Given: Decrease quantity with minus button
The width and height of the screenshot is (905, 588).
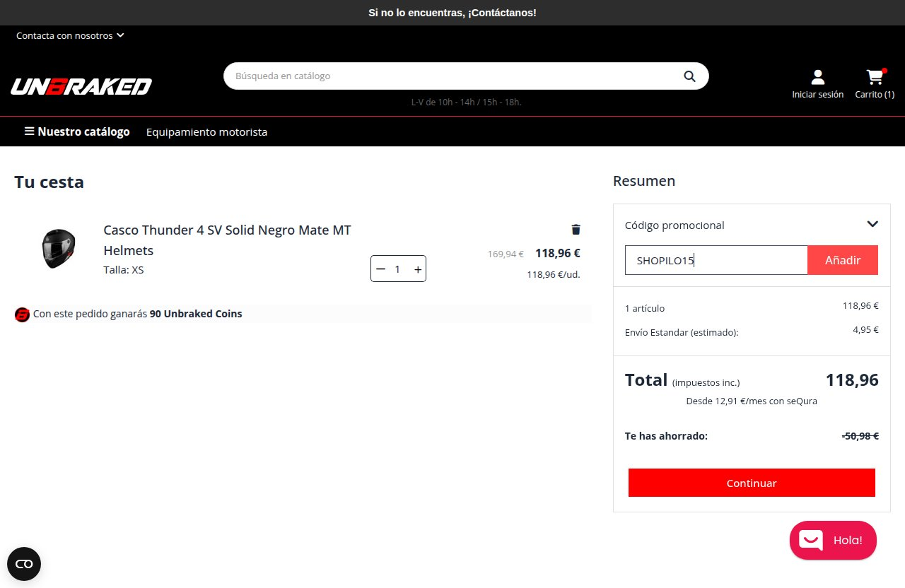Looking at the screenshot, I should 381,269.
